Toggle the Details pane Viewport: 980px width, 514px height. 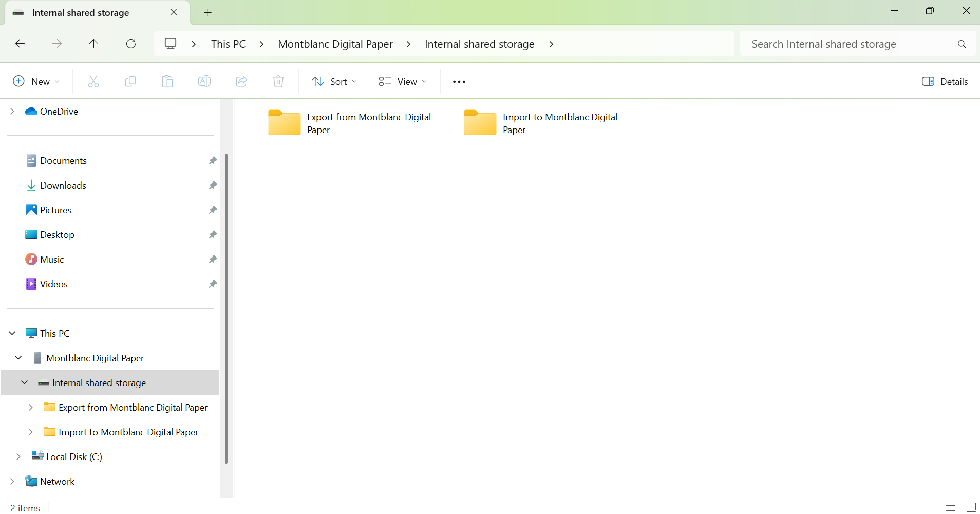[x=945, y=81]
